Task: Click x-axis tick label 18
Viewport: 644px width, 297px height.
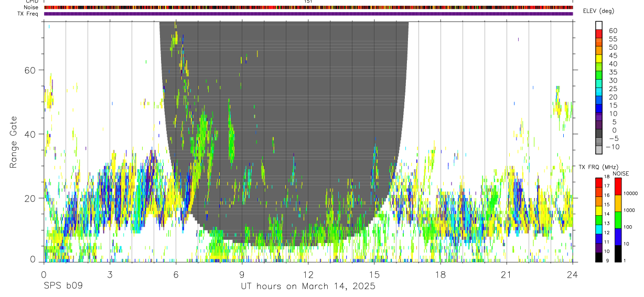Action: click(x=440, y=275)
